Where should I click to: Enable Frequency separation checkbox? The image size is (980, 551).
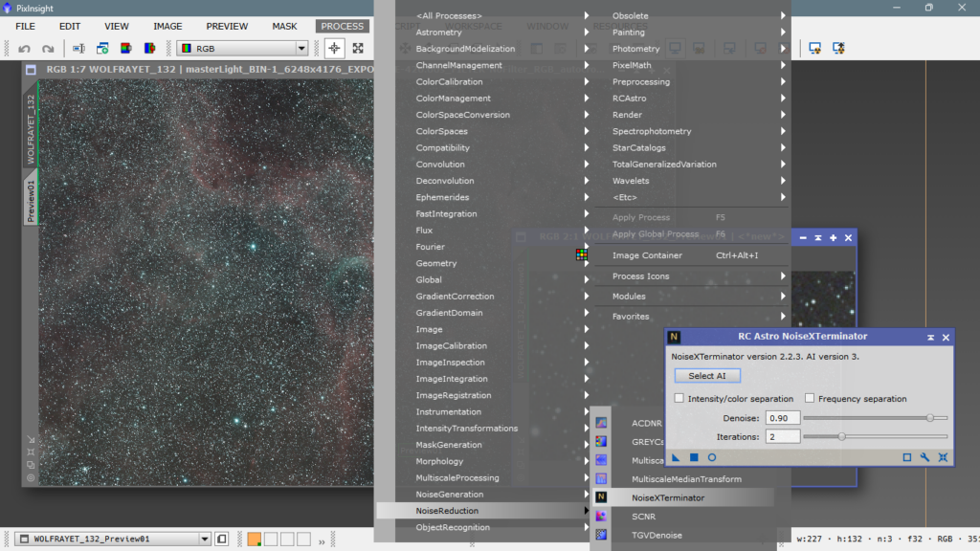(x=810, y=398)
